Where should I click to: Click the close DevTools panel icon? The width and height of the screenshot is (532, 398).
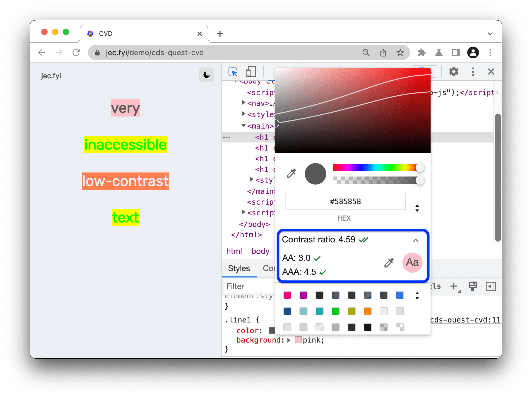pyautogui.click(x=491, y=71)
